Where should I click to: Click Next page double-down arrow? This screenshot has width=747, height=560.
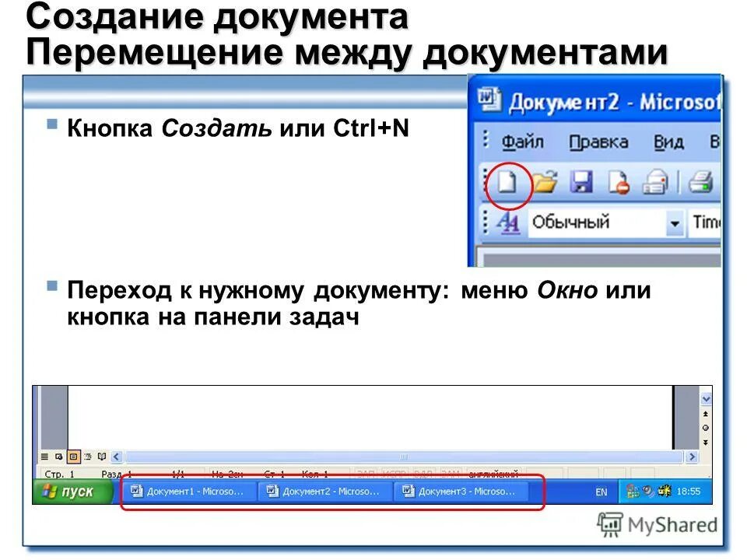point(706,443)
